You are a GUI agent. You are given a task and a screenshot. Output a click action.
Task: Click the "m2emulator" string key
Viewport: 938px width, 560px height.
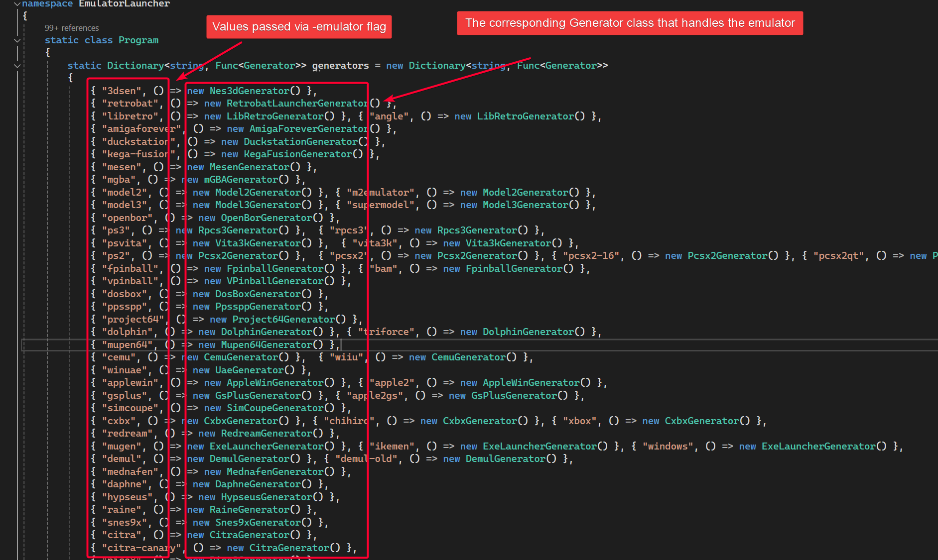(381, 193)
